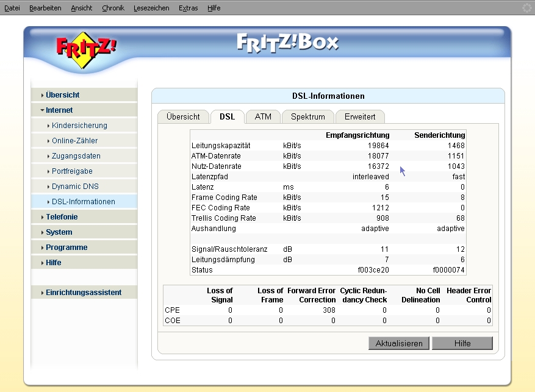Click the COE row label
This screenshot has height=392, width=535.
click(x=173, y=321)
